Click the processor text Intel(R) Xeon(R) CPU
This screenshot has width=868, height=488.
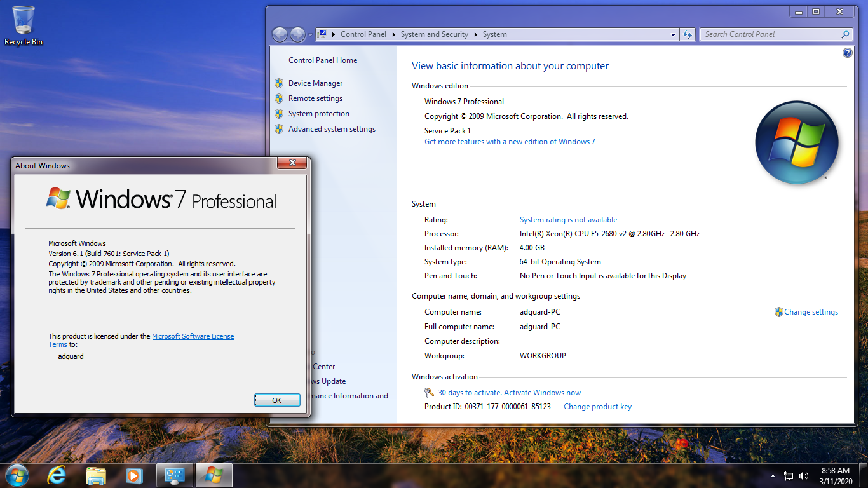609,234
